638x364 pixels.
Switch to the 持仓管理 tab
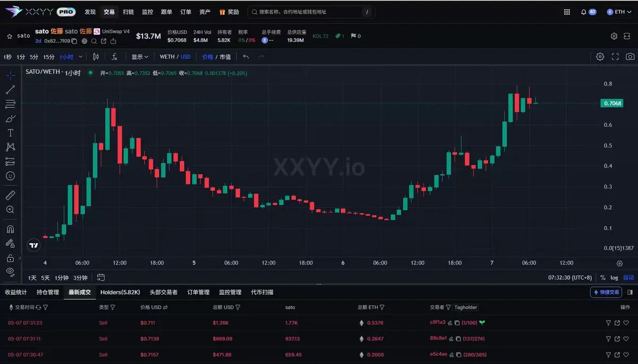pyautogui.click(x=48, y=292)
